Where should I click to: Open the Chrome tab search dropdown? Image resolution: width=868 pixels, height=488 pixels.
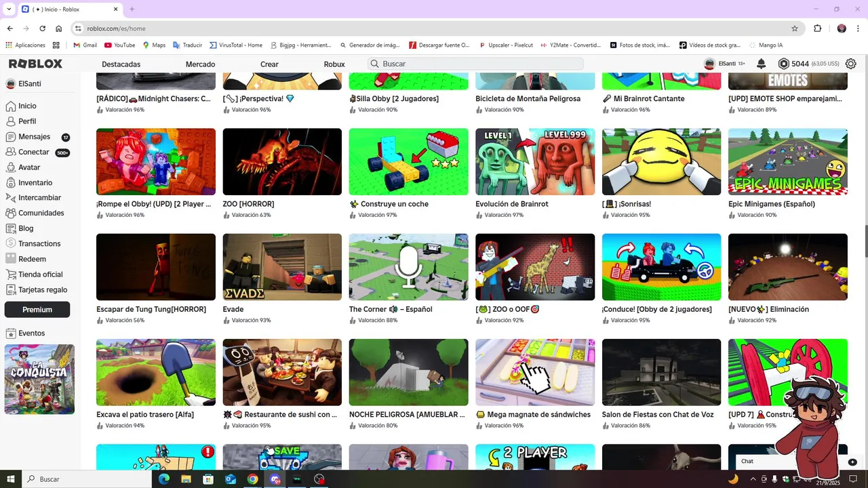pos(9,9)
